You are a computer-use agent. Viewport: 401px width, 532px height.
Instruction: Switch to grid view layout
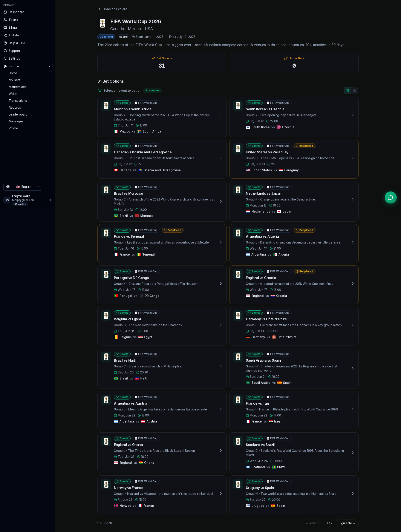(x=347, y=91)
